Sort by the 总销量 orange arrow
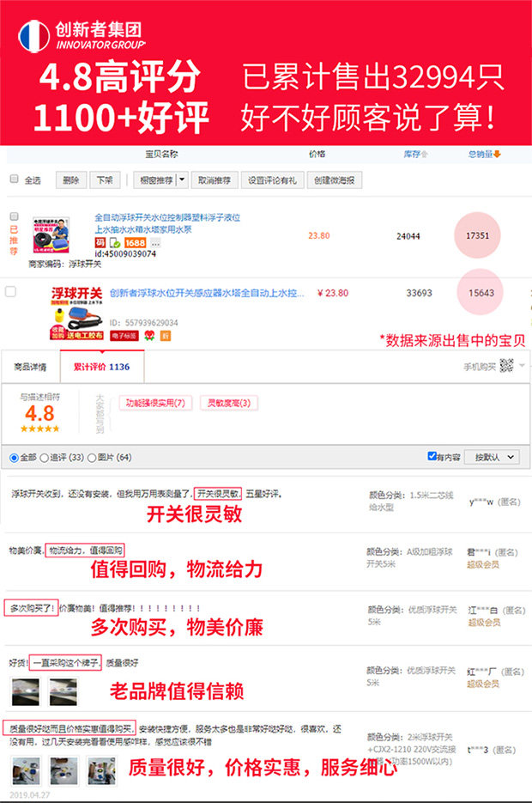The width and height of the screenshot is (532, 803). pos(497,154)
